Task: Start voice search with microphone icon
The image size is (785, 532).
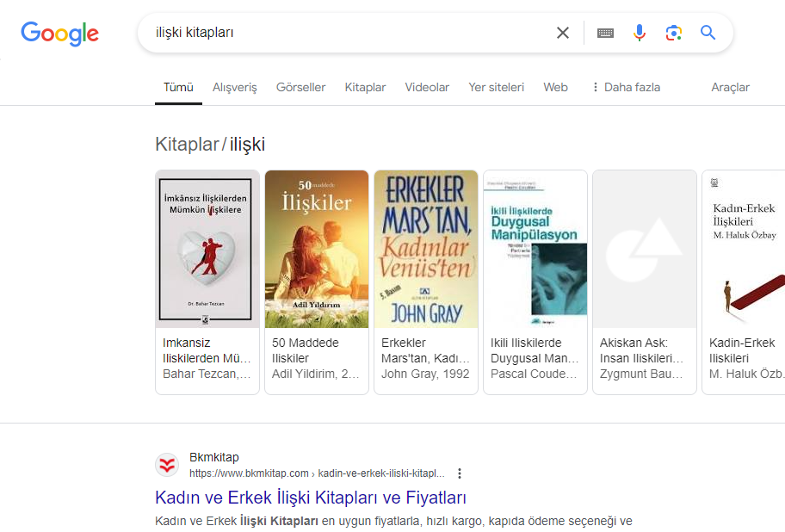Action: [x=640, y=33]
